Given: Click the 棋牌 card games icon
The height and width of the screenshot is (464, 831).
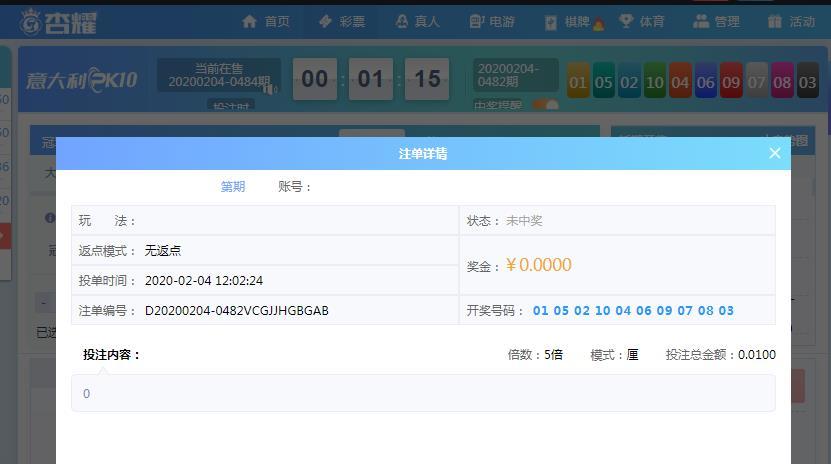Looking at the screenshot, I should click(x=551, y=22).
